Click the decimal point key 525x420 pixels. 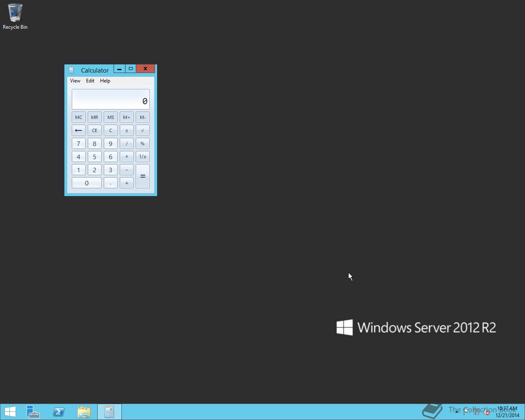tap(110, 183)
